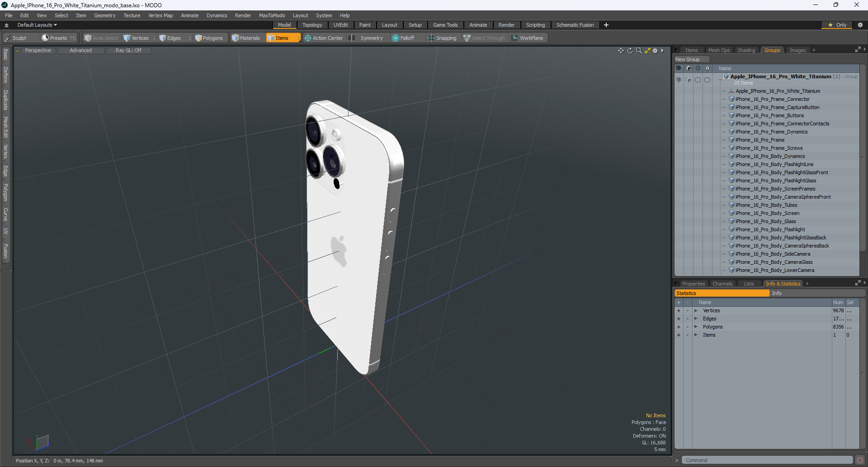Viewport: 868px width, 467px height.
Task: Expand the Edges statistics row
Action: (696, 319)
